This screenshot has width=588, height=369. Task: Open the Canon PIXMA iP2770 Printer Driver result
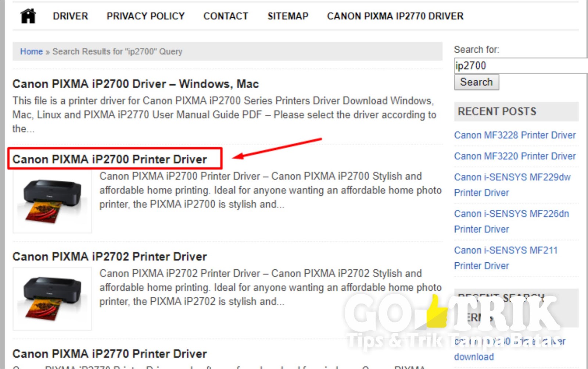click(110, 354)
